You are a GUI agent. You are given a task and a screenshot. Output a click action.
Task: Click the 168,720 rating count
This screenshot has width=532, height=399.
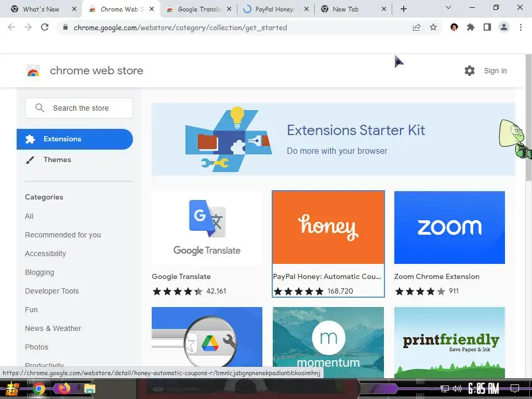[x=340, y=291]
